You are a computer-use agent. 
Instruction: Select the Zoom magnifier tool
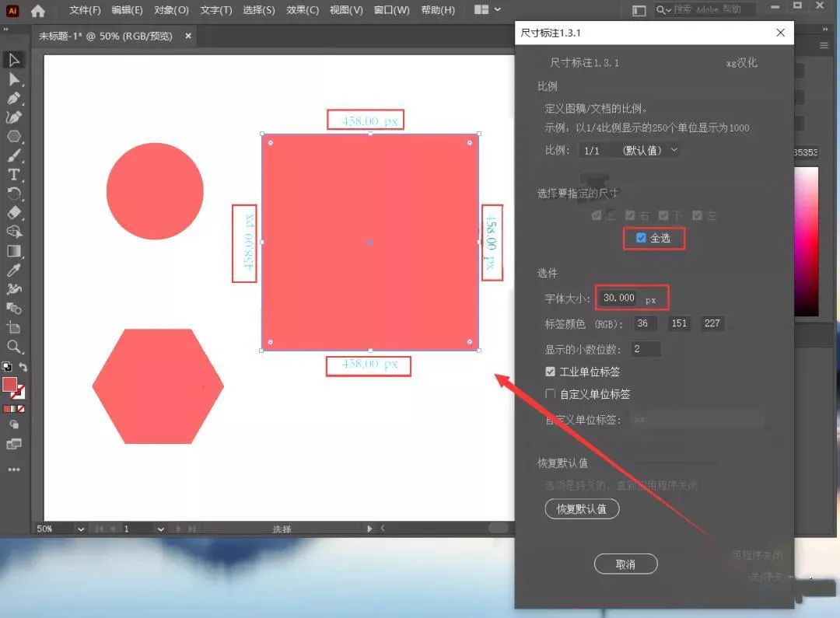click(13, 347)
